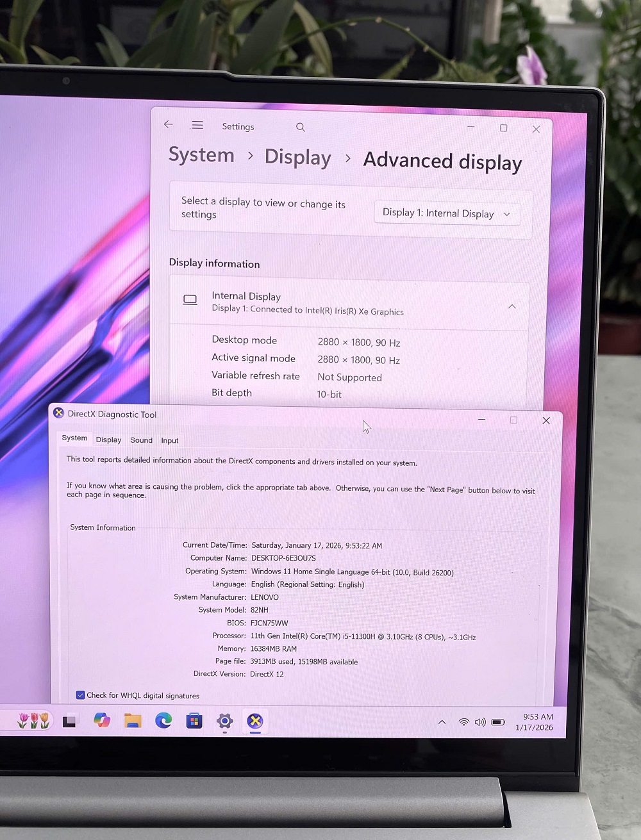Image resolution: width=641 pixels, height=840 pixels.
Task: Click the Settings back arrow
Action: [x=169, y=125]
